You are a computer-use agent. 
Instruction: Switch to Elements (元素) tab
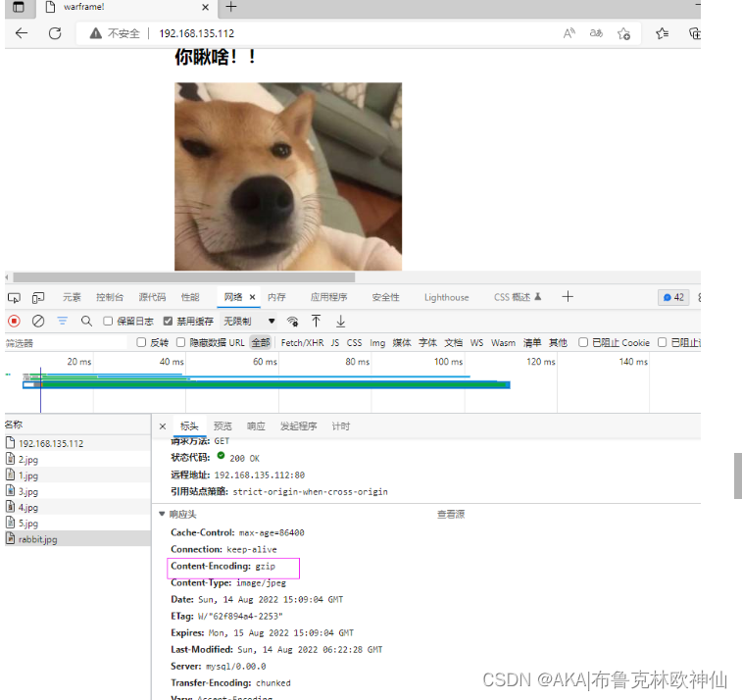[x=72, y=297]
